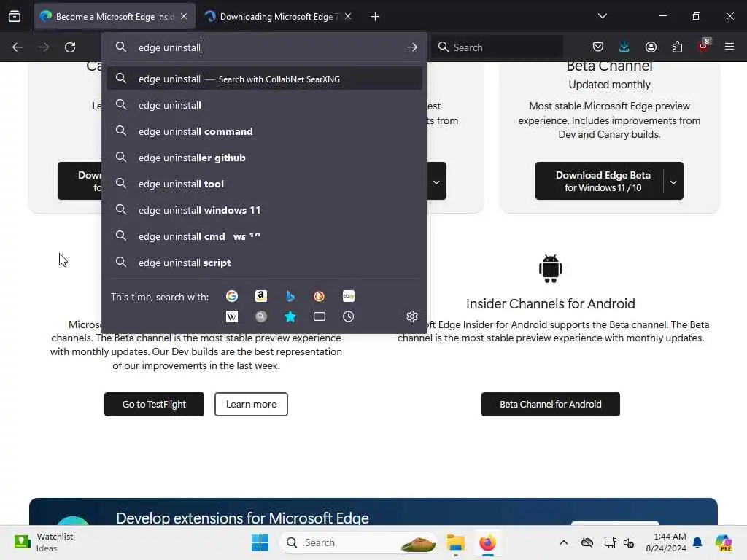
Task: Close the Become a Microsoft Edge Insider tab
Action: pyautogui.click(x=184, y=17)
